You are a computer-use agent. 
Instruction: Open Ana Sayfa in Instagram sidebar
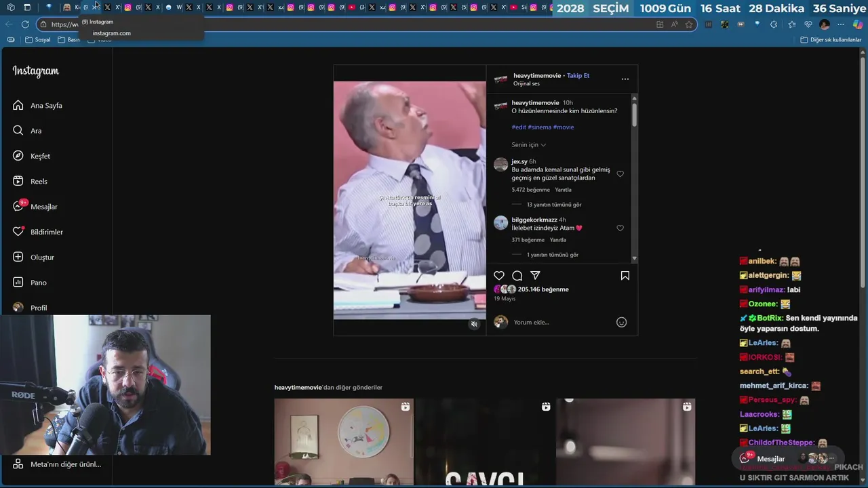[x=37, y=106]
